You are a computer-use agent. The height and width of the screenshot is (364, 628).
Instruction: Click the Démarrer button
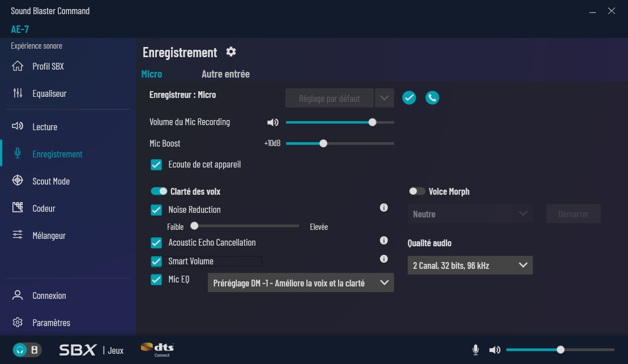coord(573,214)
